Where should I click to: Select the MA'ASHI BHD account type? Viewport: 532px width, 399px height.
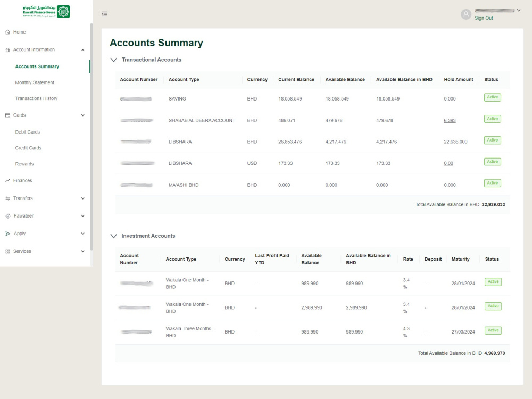[x=184, y=185]
